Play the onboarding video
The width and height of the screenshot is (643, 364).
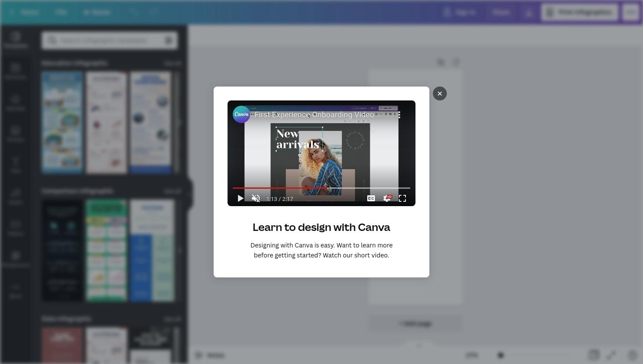tap(240, 198)
